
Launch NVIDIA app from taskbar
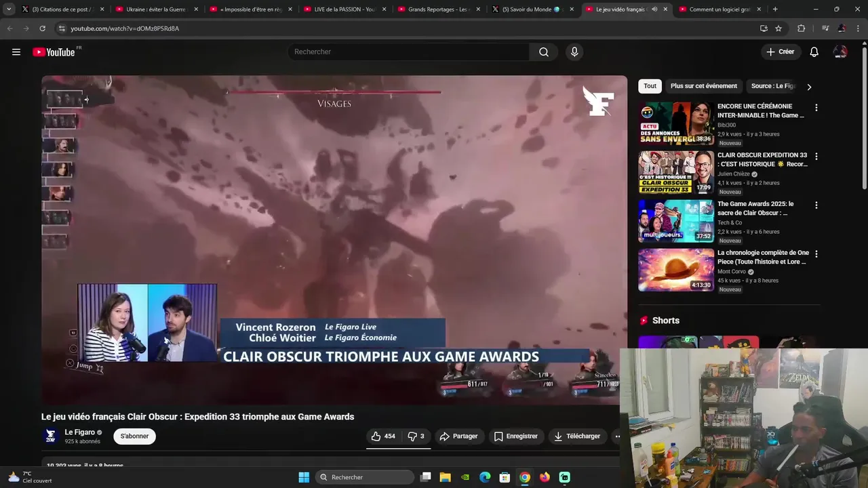pyautogui.click(x=465, y=477)
